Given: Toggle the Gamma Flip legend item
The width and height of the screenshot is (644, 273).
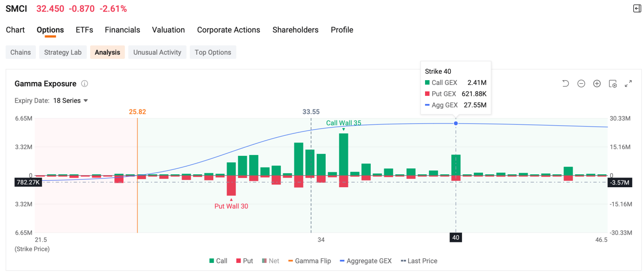Looking at the screenshot, I should (310, 261).
